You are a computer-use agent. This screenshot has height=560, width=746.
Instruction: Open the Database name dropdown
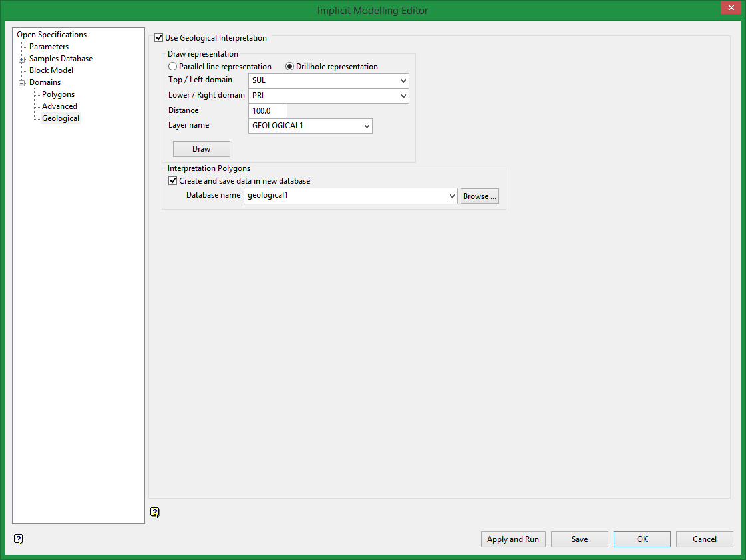[x=451, y=196]
